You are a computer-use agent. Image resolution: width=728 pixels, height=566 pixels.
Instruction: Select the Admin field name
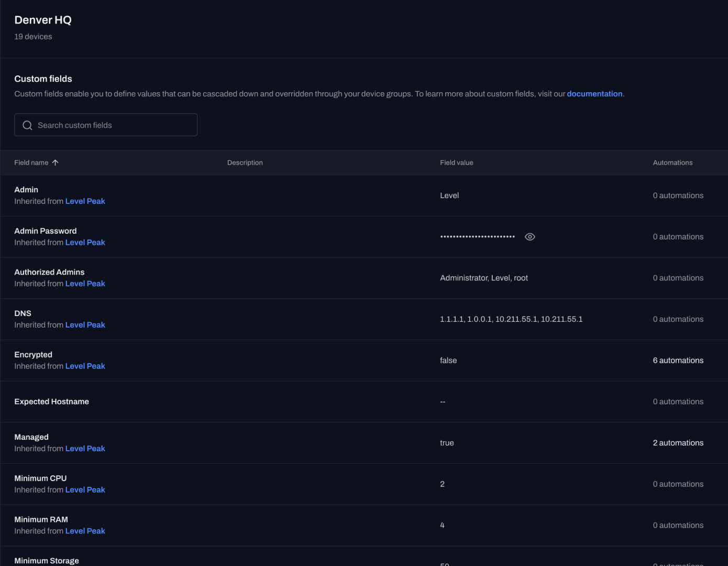(x=26, y=190)
